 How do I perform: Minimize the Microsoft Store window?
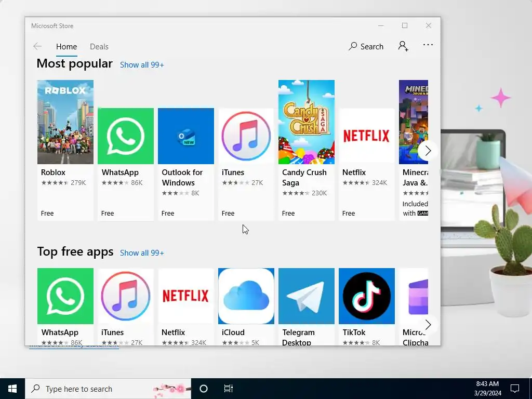coord(381,26)
